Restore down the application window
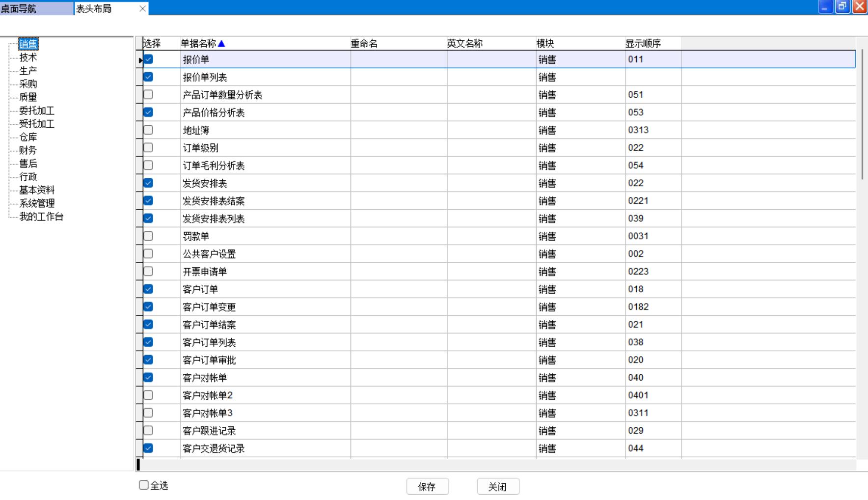Screen dimensions: 868x500 [842, 7]
